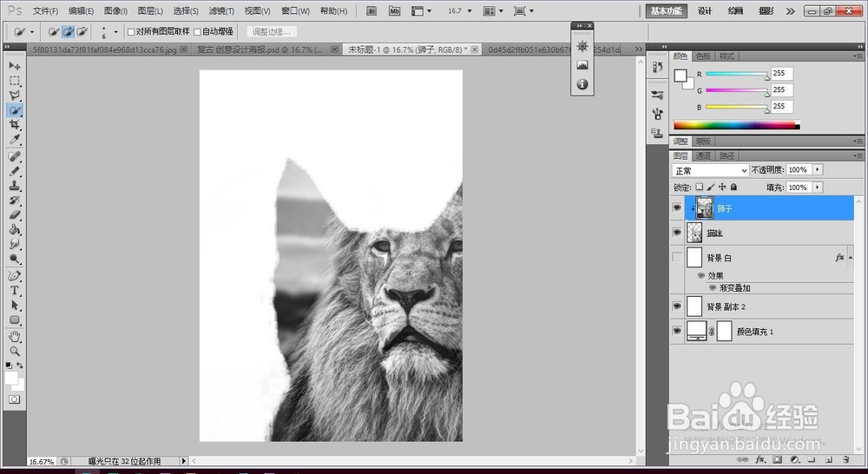Select the Paint Bucket tool

click(x=15, y=229)
